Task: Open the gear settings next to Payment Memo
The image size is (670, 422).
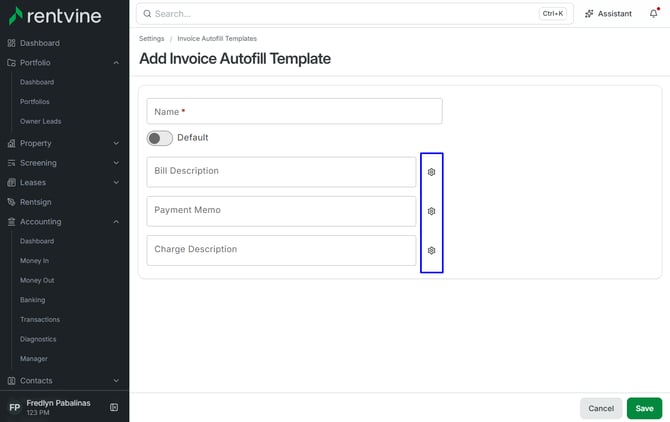Action: (x=431, y=211)
